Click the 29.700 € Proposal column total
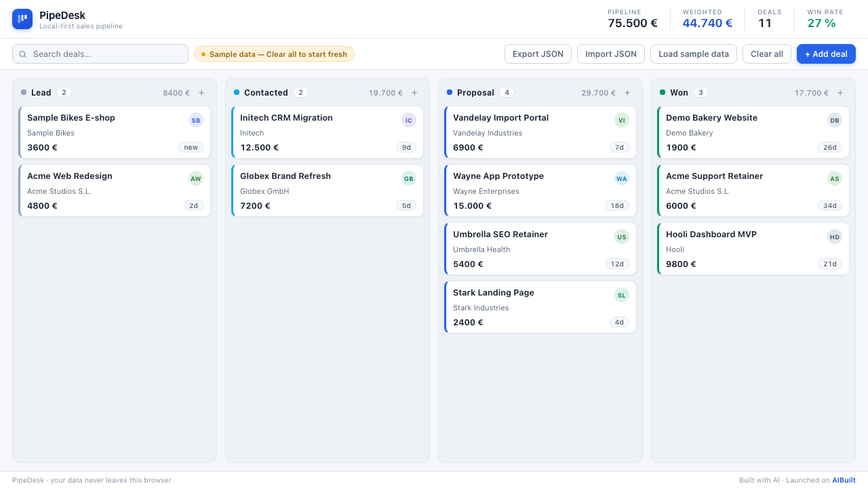 (x=598, y=93)
